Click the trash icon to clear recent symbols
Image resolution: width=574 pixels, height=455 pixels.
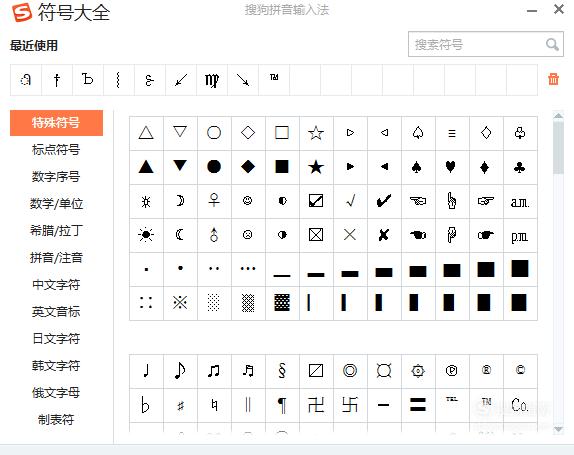point(553,79)
